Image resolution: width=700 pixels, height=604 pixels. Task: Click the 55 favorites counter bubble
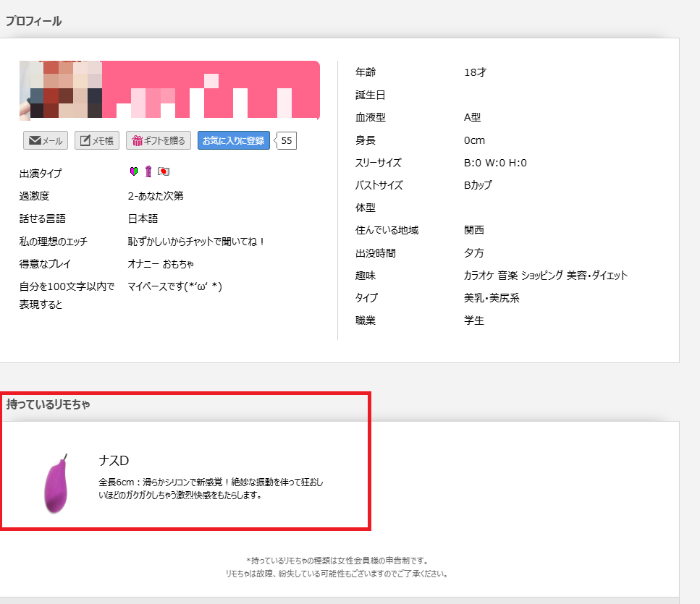pos(285,140)
